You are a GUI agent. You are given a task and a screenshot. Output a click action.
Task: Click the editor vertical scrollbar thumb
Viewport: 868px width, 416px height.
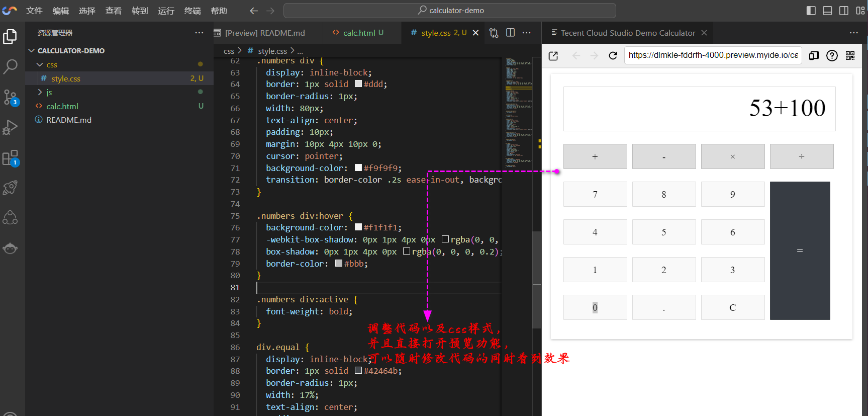[537, 280]
